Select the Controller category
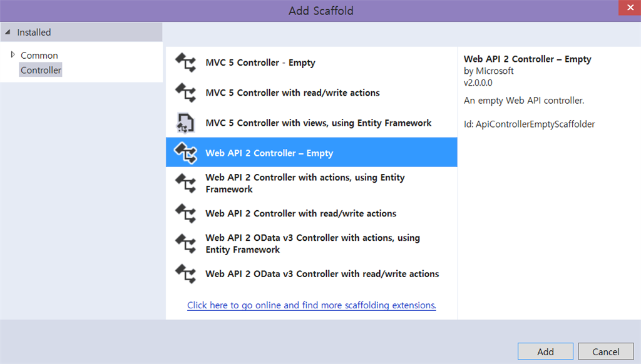Screen dimensions: 641x364 pyautogui.click(x=41, y=70)
